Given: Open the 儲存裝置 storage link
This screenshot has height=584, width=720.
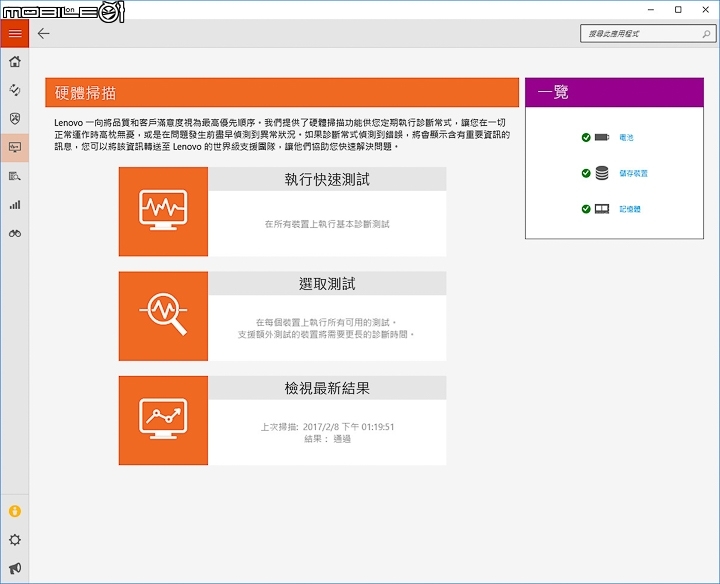Looking at the screenshot, I should [634, 173].
